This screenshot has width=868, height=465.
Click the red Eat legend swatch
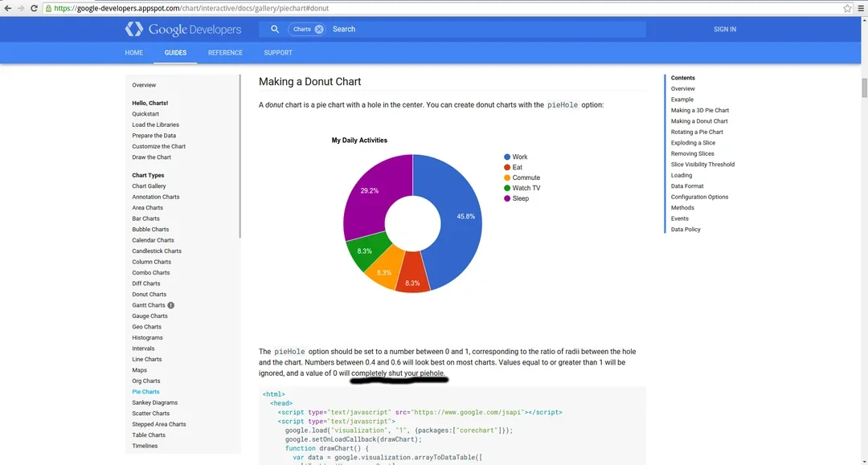[x=507, y=168]
